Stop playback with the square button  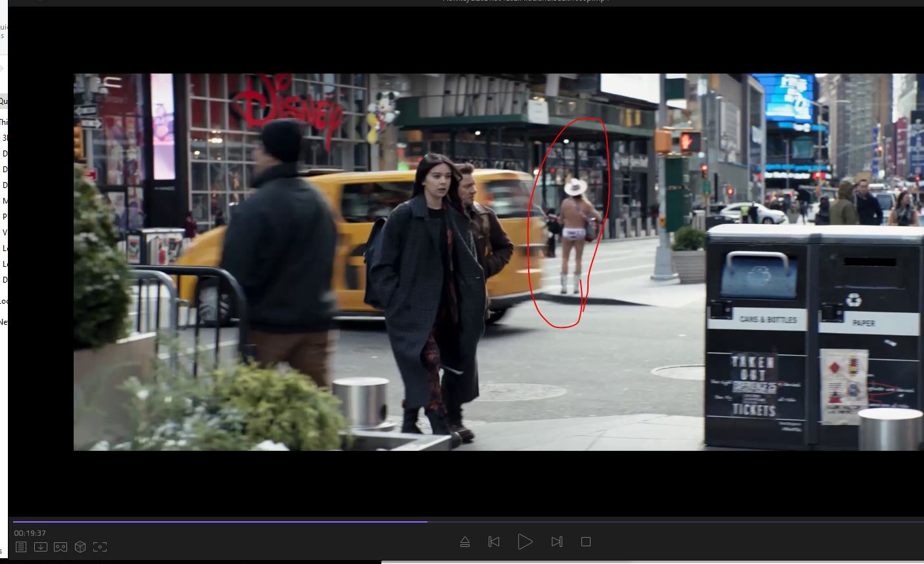tap(586, 542)
